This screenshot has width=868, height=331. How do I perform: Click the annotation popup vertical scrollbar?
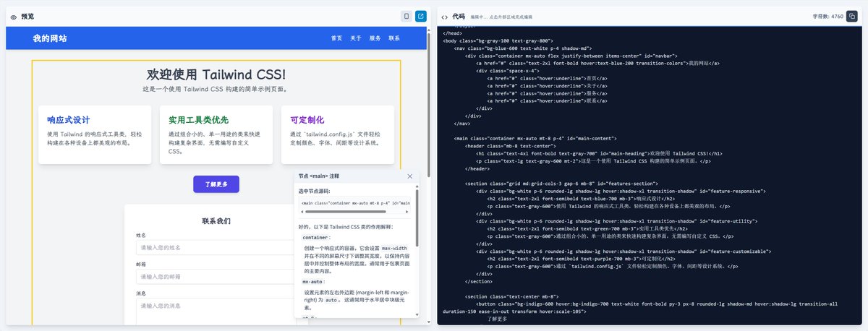point(417,217)
